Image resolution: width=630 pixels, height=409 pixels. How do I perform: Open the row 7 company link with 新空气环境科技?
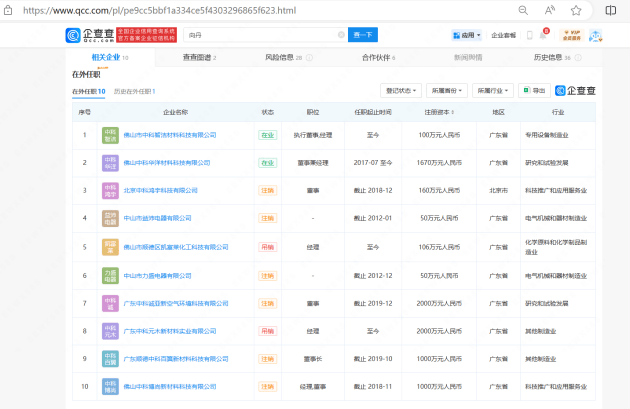(x=176, y=303)
